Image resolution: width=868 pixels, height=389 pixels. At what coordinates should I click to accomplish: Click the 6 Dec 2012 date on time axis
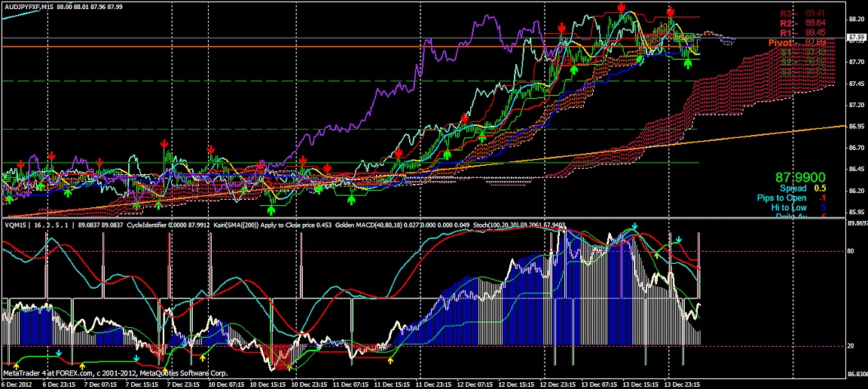(18, 384)
